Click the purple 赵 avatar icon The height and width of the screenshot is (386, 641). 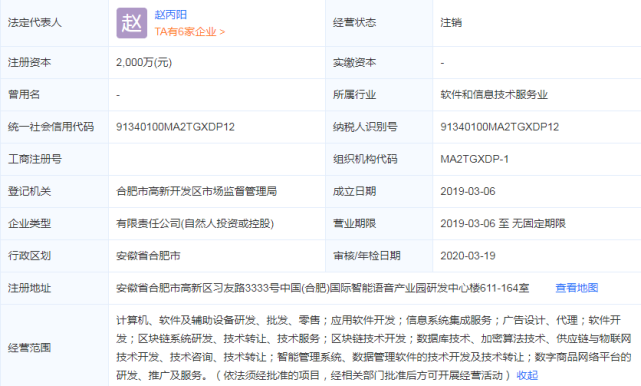(132, 23)
